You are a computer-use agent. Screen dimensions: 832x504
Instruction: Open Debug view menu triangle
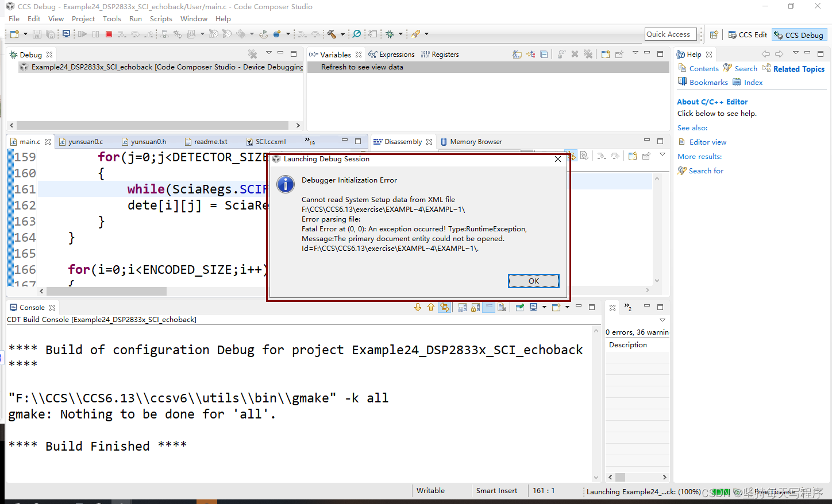click(x=268, y=53)
